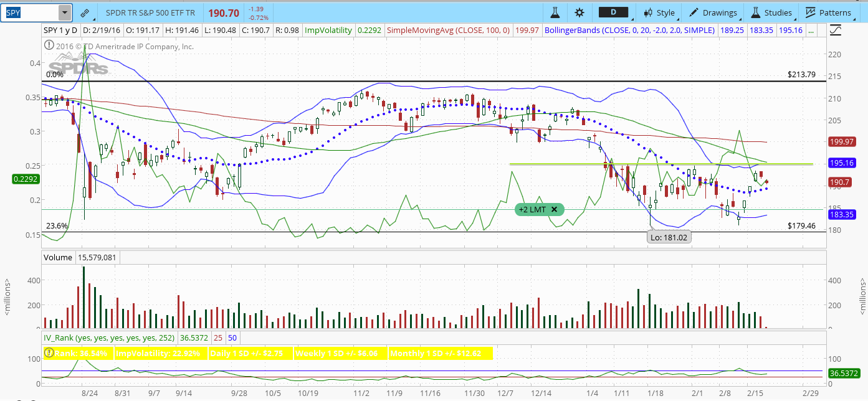
Task: Click the SimpleMovingAvg study label
Action: (448, 30)
